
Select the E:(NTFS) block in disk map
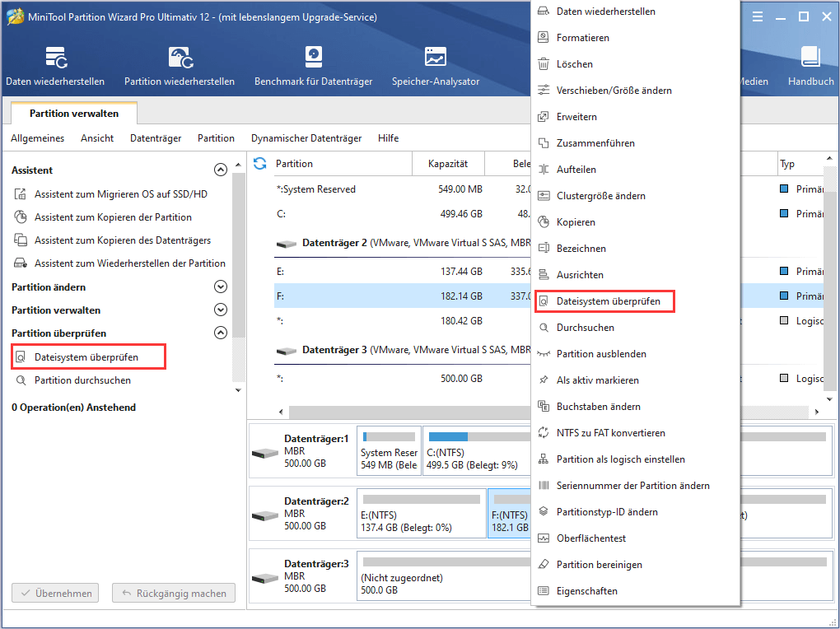422,513
